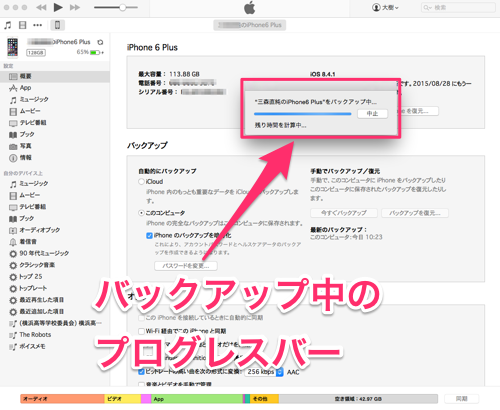Screen dimensions: 500x410
Task: Click the sync icon next to device name
Action: (x=100, y=42)
